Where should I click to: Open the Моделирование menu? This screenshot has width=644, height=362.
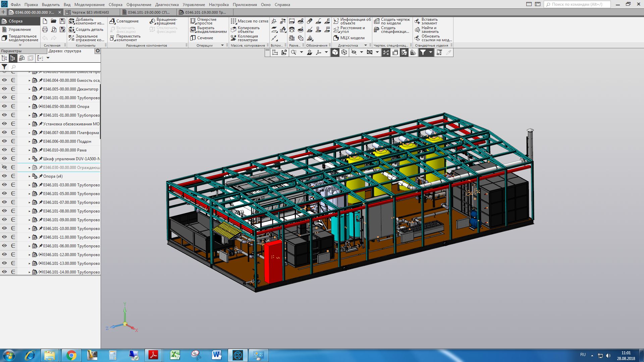pos(89,5)
